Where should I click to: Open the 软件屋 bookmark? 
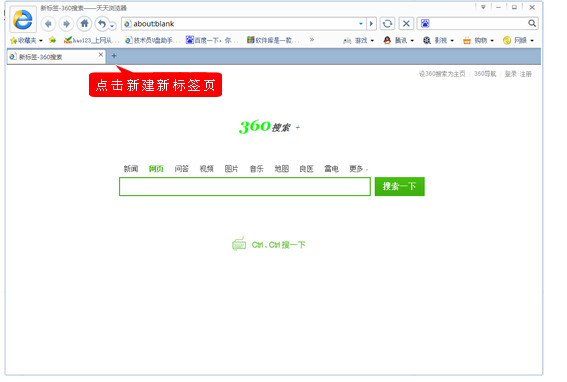(x=273, y=40)
